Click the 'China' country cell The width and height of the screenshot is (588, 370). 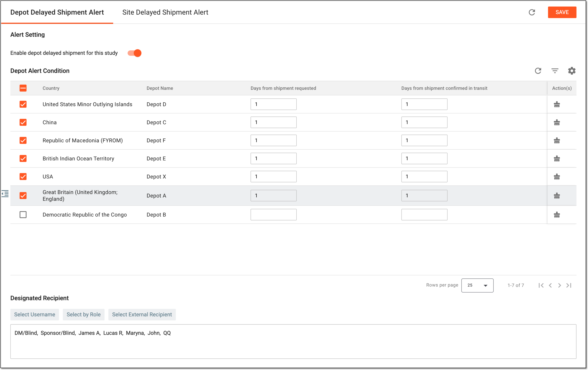point(50,122)
